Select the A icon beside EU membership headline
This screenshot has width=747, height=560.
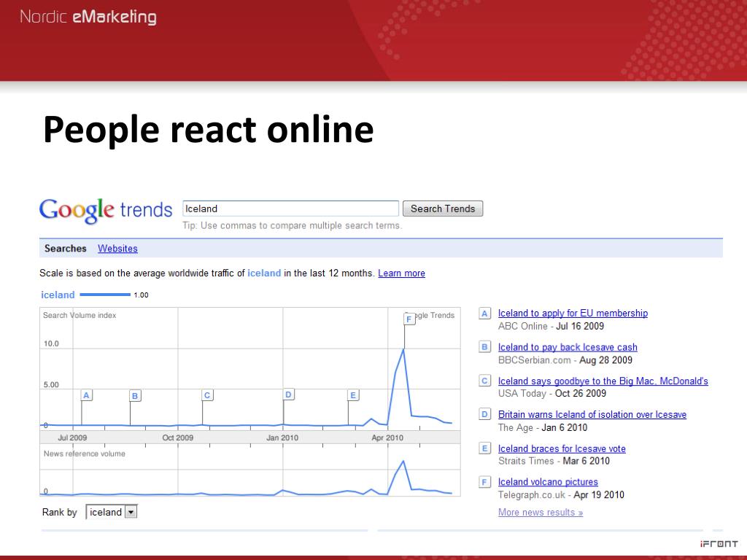pyautogui.click(x=484, y=314)
